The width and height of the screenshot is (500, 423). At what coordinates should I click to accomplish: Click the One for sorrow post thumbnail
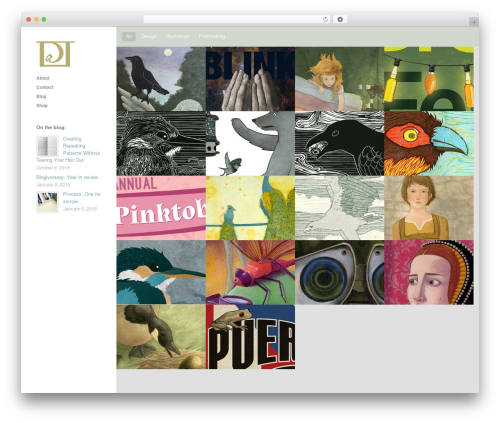point(47,202)
